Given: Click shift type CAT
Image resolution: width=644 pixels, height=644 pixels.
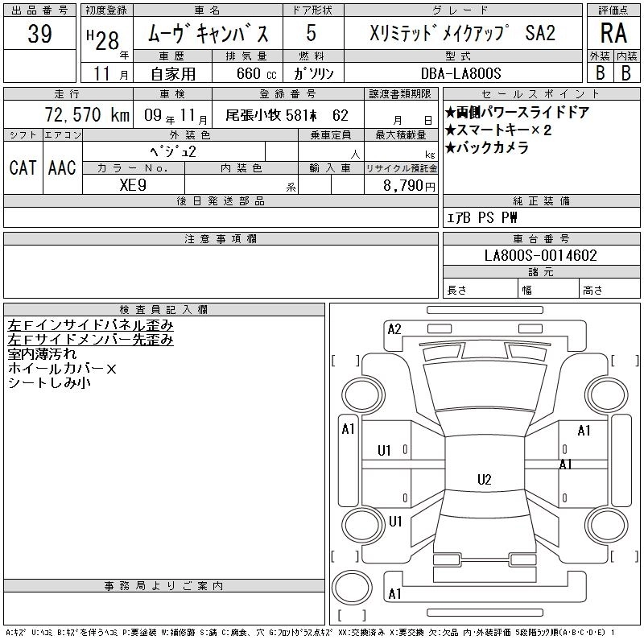Looking at the screenshot, I should [23, 168].
